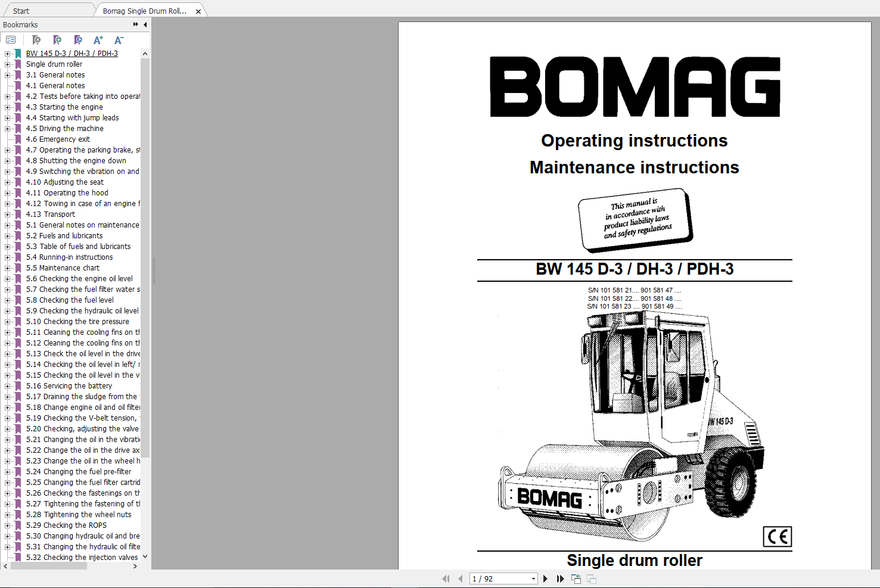Open bookmark 5.10 Checking the tire pressure
Screen dimensions: 880x588
(77, 322)
